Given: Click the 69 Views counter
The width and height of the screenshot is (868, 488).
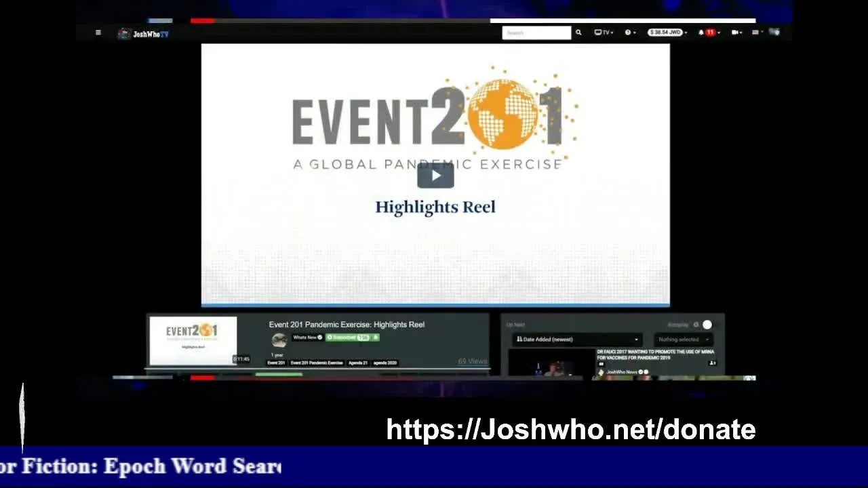Looking at the screenshot, I should (472, 361).
